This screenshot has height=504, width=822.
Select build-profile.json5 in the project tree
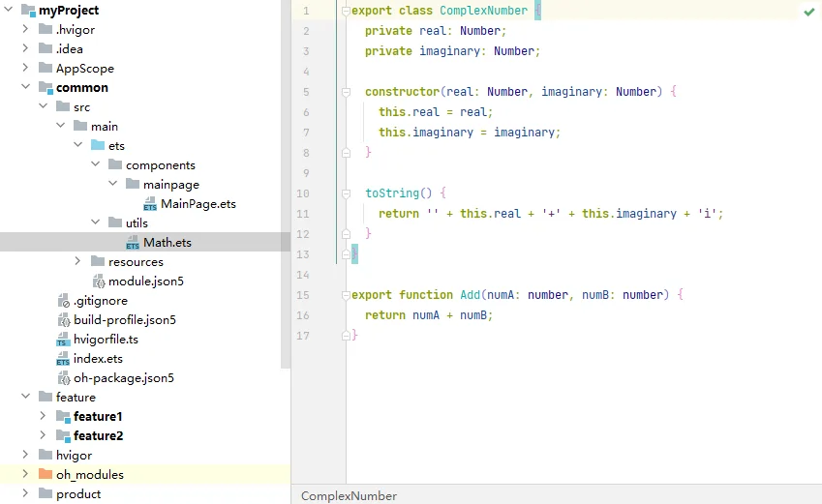pos(125,319)
